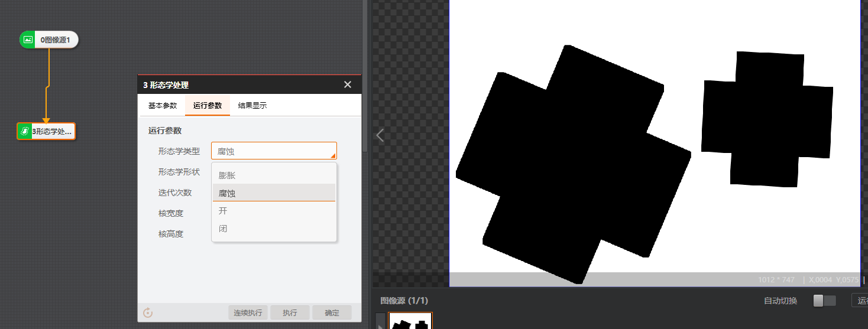Screen dimensions: 868x329
Task: Open the 形态学类型 dropdown
Action: click(274, 151)
